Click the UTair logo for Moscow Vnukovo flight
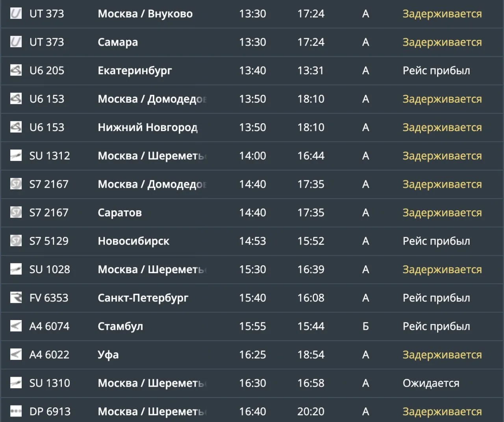504x422 pixels. (x=16, y=13)
